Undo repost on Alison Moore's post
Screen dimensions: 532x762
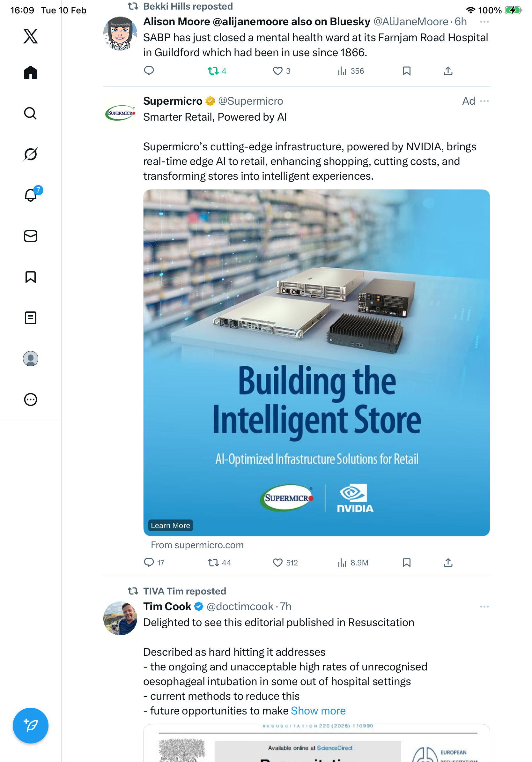click(213, 71)
